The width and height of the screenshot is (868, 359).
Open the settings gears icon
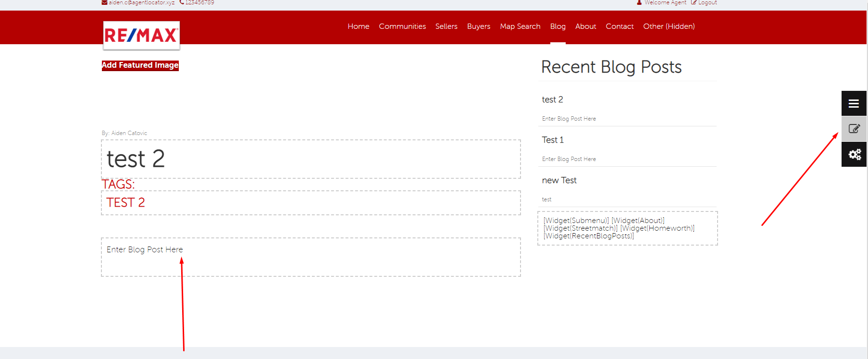pyautogui.click(x=854, y=154)
